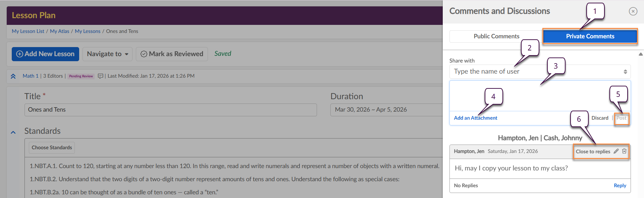644x198 pixels.
Task: Click the Choose Standards button
Action: point(52,148)
